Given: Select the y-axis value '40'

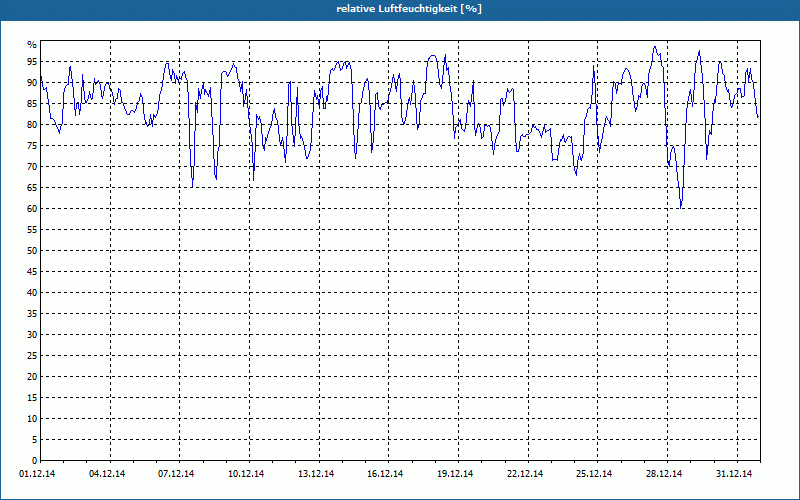Looking at the screenshot, I should pyautogui.click(x=32, y=292).
